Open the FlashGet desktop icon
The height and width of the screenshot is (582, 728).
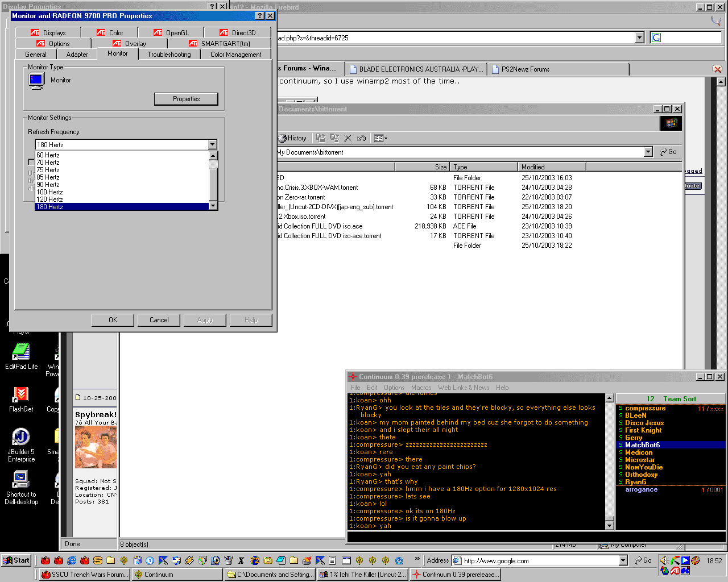tap(21, 395)
